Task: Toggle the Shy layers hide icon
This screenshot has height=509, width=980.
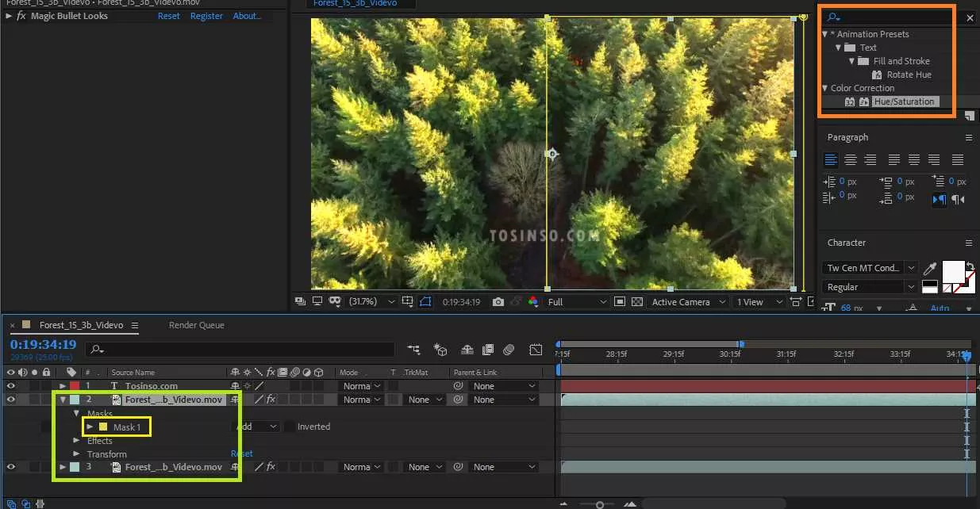Action: 467,349
